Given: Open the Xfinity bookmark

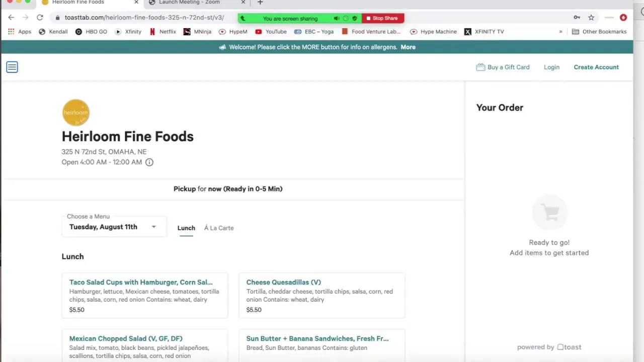Looking at the screenshot, I should (128, 32).
